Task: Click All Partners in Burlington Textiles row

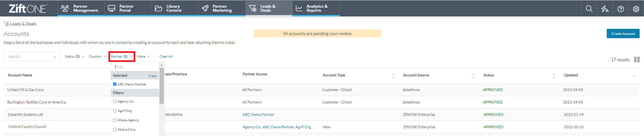Action: [x=252, y=102]
